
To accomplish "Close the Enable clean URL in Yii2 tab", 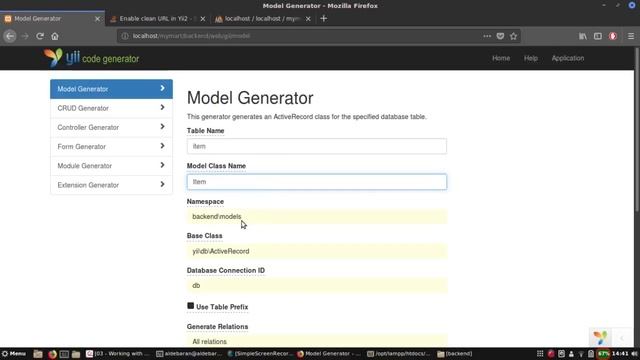I will coord(202,19).
